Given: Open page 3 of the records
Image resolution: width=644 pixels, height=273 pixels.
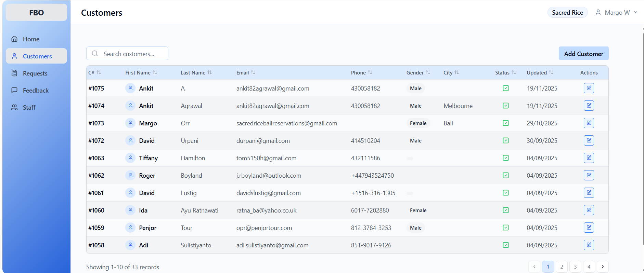Looking at the screenshot, I should coord(575,267).
